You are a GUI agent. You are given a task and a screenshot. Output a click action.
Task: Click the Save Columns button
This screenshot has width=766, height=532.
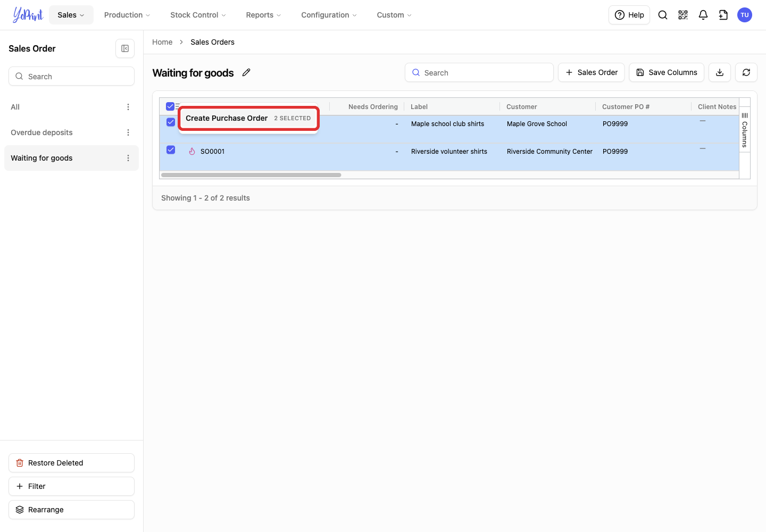tap(667, 72)
